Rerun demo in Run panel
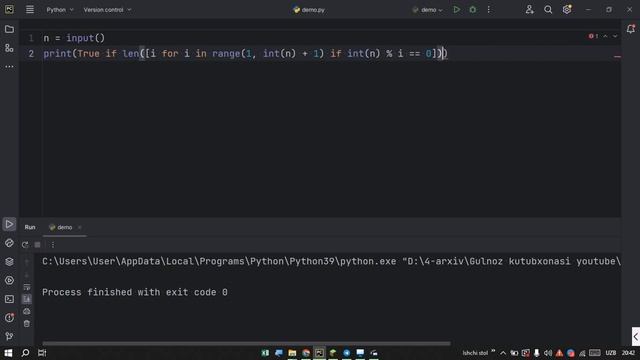This screenshot has width=640, height=360. (x=25, y=244)
